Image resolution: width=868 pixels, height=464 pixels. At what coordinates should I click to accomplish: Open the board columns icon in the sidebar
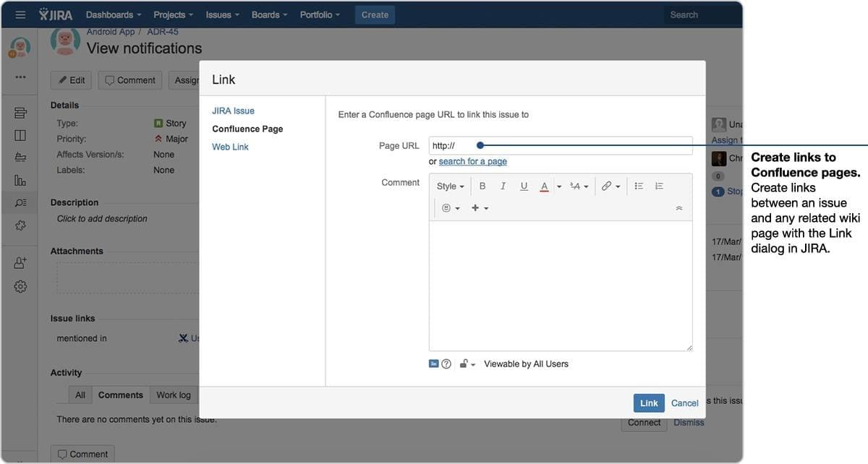tap(20, 135)
